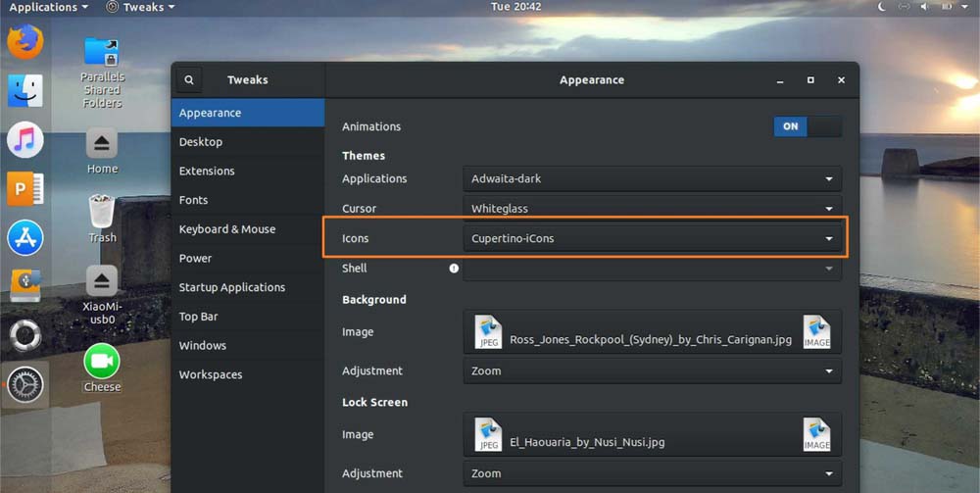Toggle the Animations switch off
This screenshot has height=493, width=980.
(807, 126)
